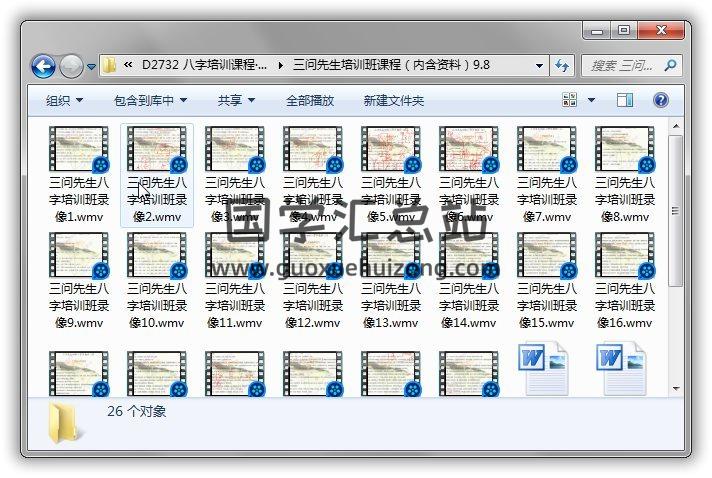Select the 像8.wmv video thumbnail
The width and height of the screenshot is (712, 478).
(625, 149)
